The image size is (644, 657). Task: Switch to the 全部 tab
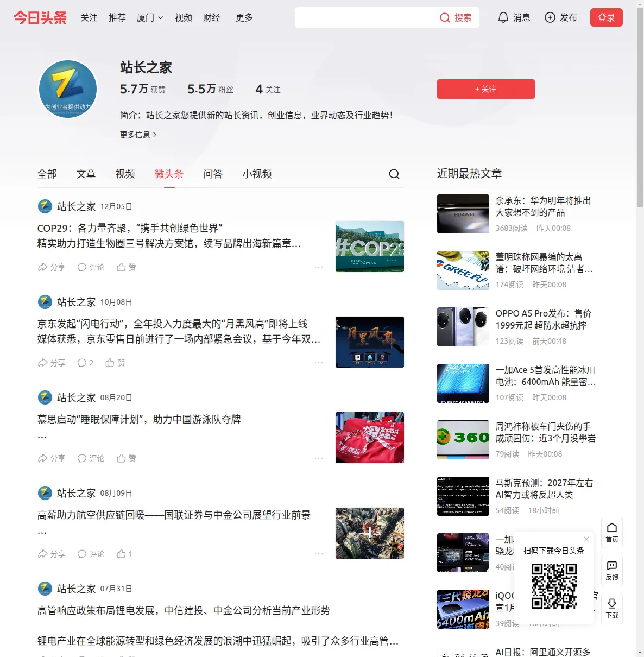click(47, 174)
